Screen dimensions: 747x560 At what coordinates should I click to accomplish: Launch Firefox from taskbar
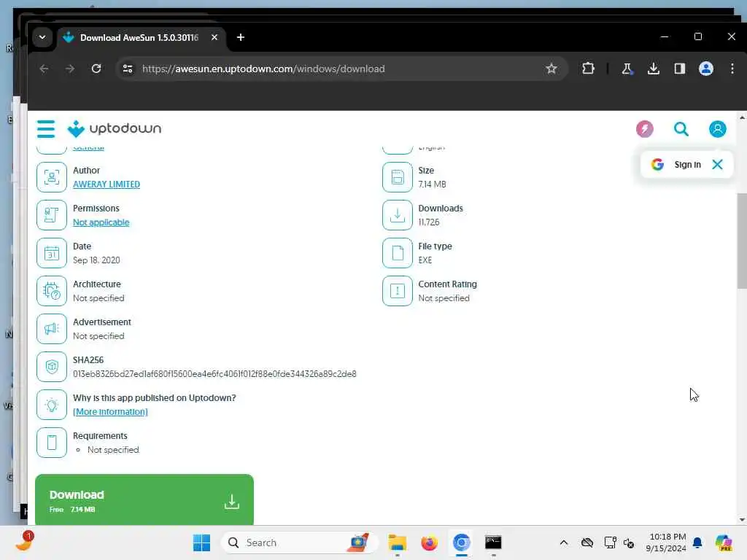[429, 542]
